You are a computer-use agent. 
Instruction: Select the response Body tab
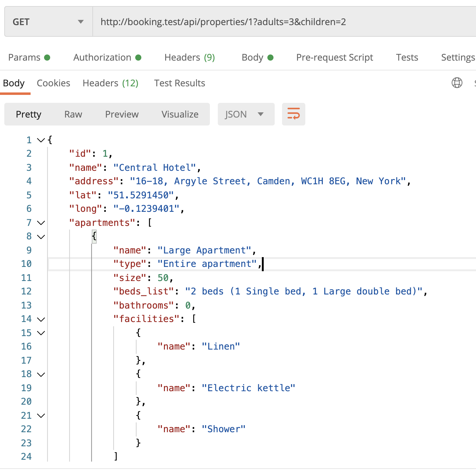point(14,83)
